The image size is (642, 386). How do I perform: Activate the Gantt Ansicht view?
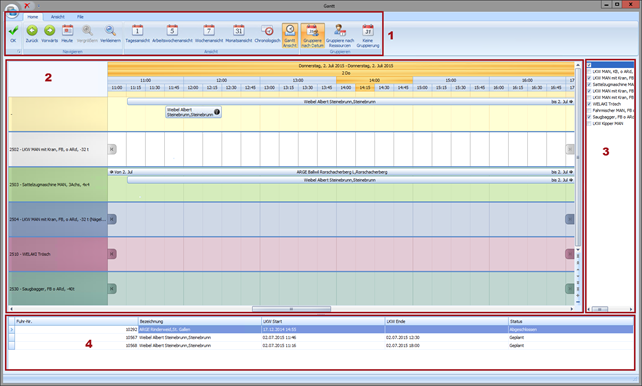pyautogui.click(x=290, y=35)
